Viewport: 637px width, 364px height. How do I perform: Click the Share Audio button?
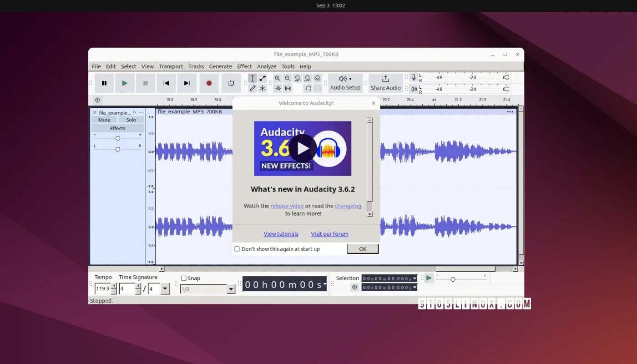pyautogui.click(x=385, y=83)
